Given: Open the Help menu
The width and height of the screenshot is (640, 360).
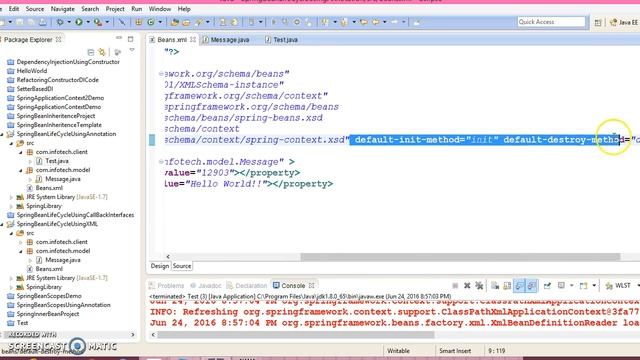Looking at the screenshot, I should [184, 9].
